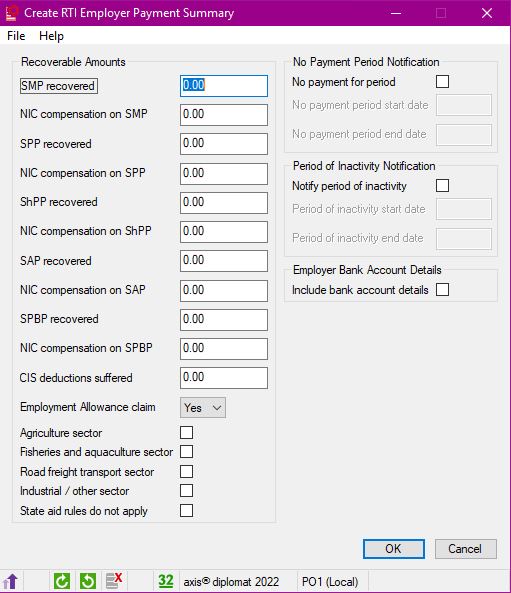Open the Employment Allowance claim dropdown
The width and height of the screenshot is (511, 593).
(203, 408)
